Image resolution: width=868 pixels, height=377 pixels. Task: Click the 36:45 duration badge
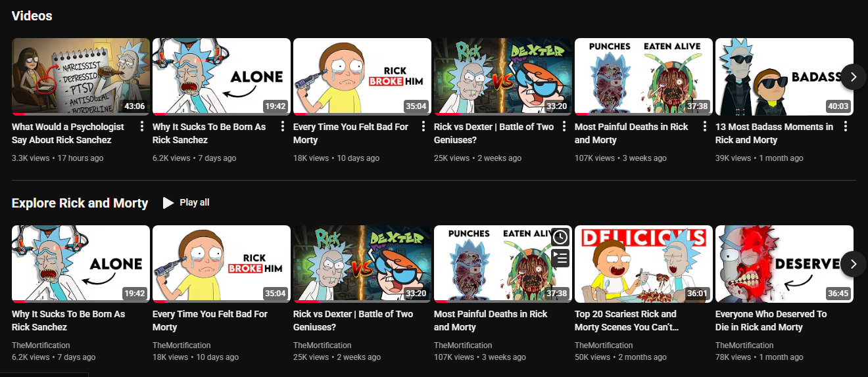pos(838,294)
